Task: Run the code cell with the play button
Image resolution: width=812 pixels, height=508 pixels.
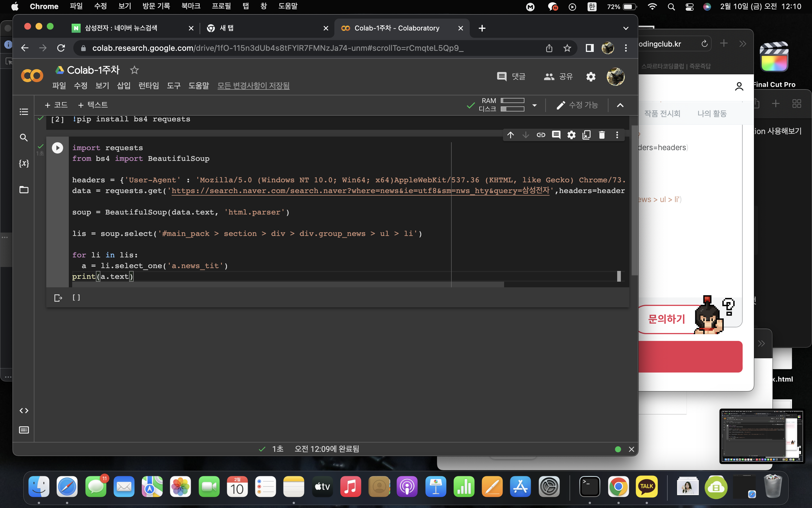Action: [x=58, y=148]
